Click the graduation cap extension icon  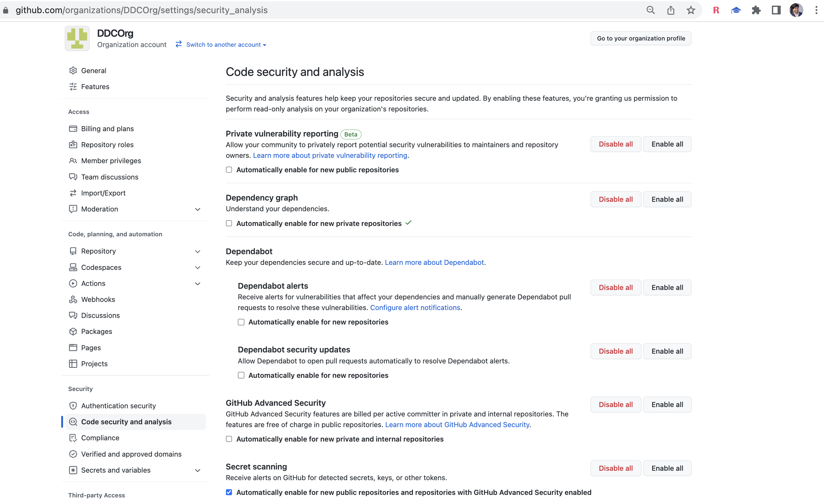point(736,10)
